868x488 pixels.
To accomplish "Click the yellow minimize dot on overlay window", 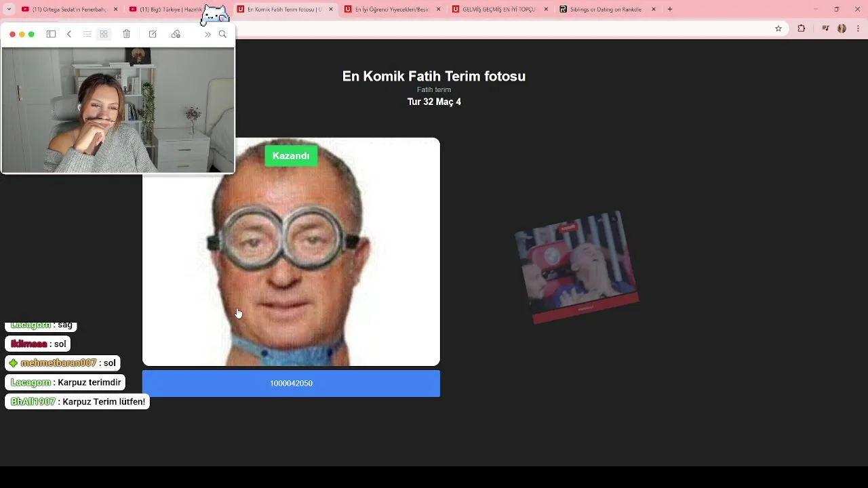I will pos(22,34).
